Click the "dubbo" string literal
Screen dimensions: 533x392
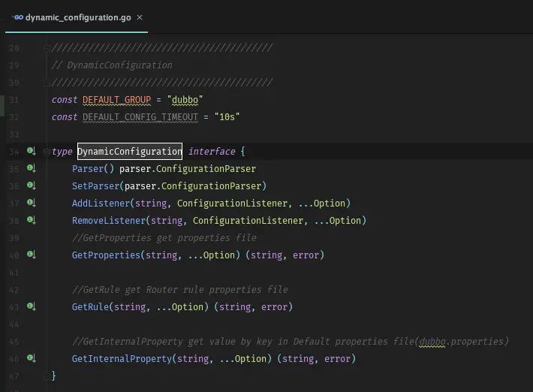tap(185, 100)
